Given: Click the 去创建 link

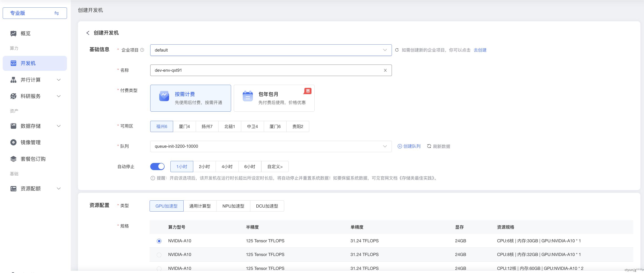Looking at the screenshot, I should click(x=480, y=50).
